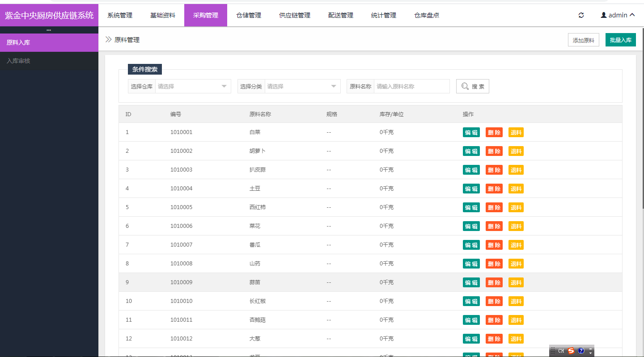This screenshot has height=357, width=644.
Task: Click the code cell 1010012
Action: click(x=182, y=339)
